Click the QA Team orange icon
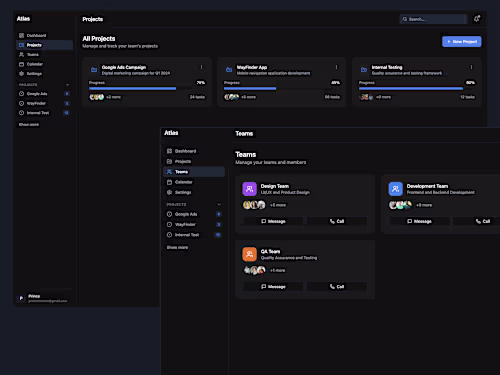Image resolution: width=500 pixels, height=375 pixels. [x=249, y=254]
